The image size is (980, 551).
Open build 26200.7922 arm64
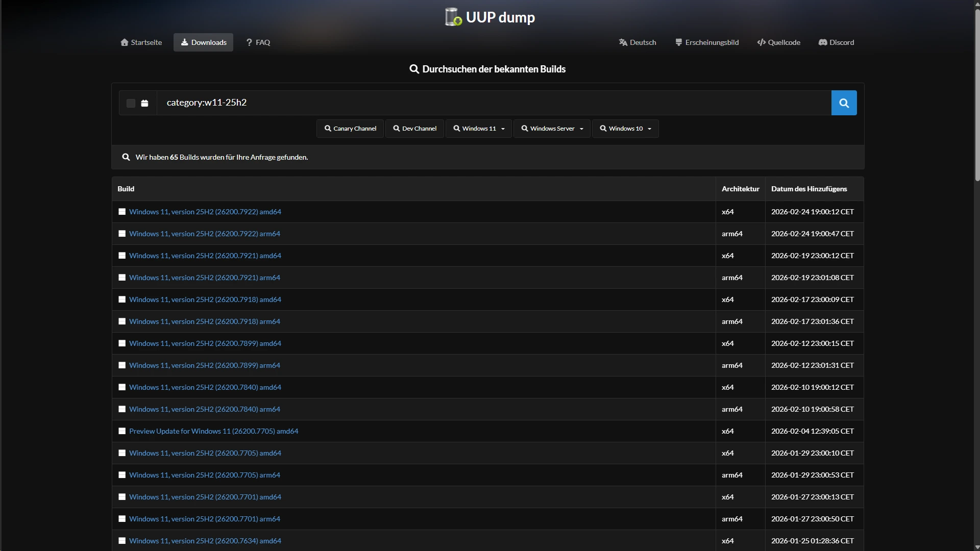pos(204,234)
